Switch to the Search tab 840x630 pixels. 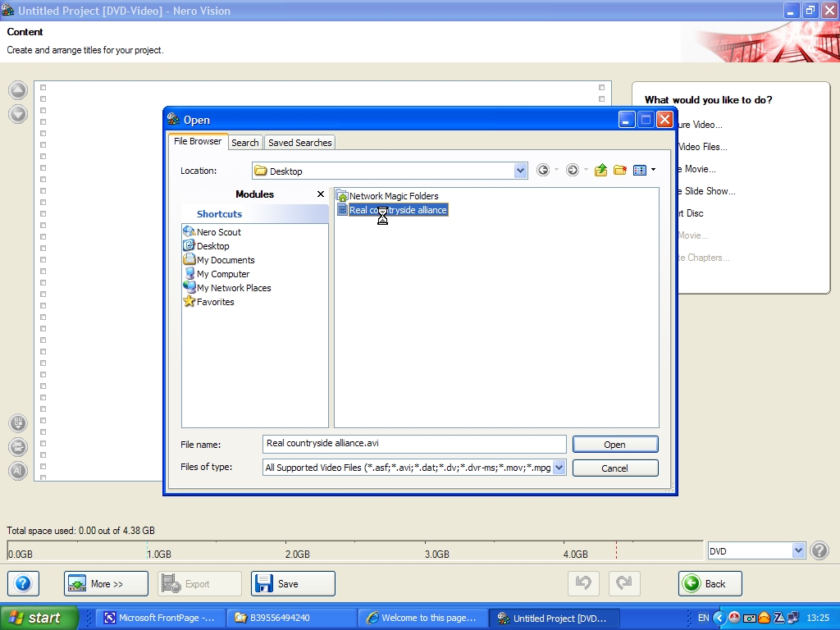point(244,143)
